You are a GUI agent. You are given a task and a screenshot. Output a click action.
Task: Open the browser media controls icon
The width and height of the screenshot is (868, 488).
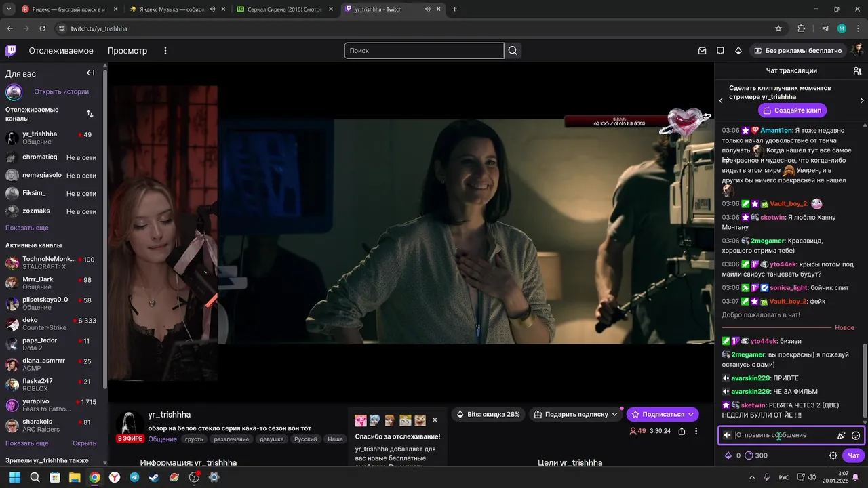point(825,28)
